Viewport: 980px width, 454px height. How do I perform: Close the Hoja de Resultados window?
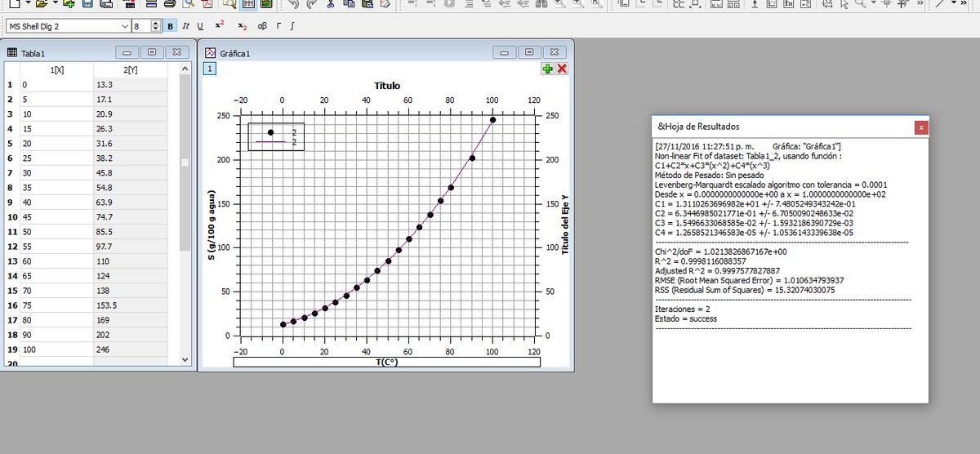tap(920, 127)
